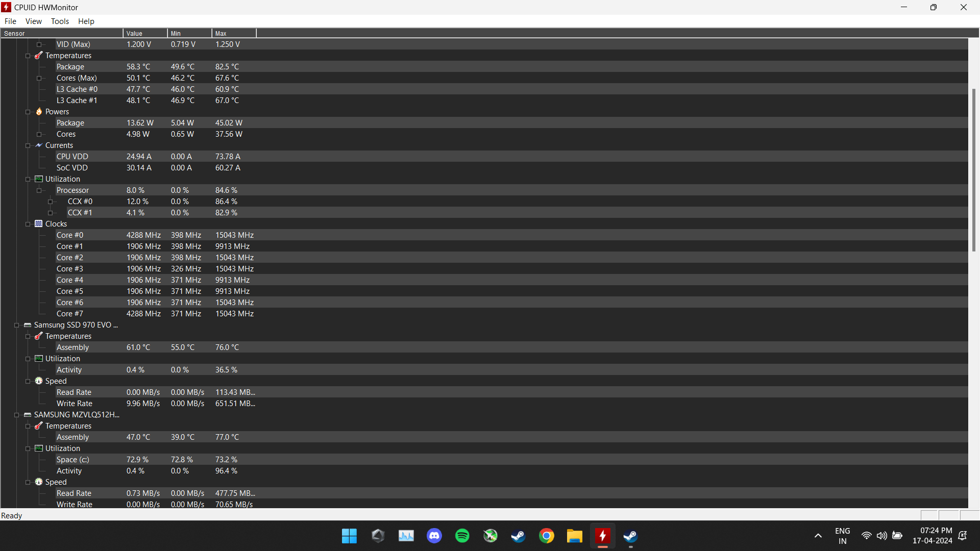Click the Min column header

[190, 33]
